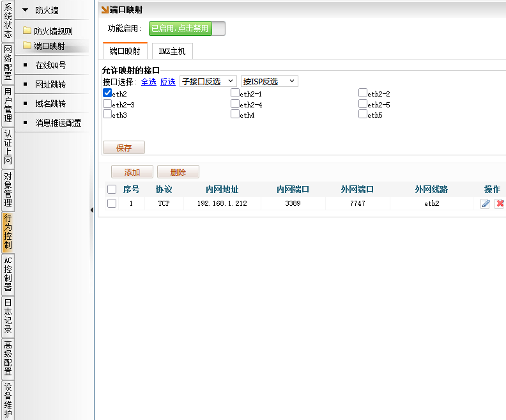Open AC控制器 vertical tab
506x420 pixels.
(8, 274)
